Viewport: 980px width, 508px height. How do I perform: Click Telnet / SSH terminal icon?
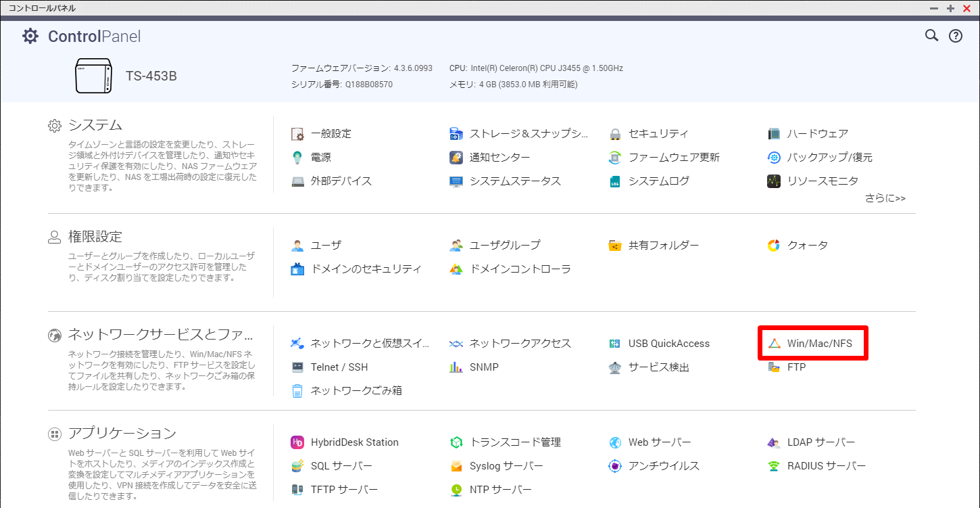[x=297, y=367]
